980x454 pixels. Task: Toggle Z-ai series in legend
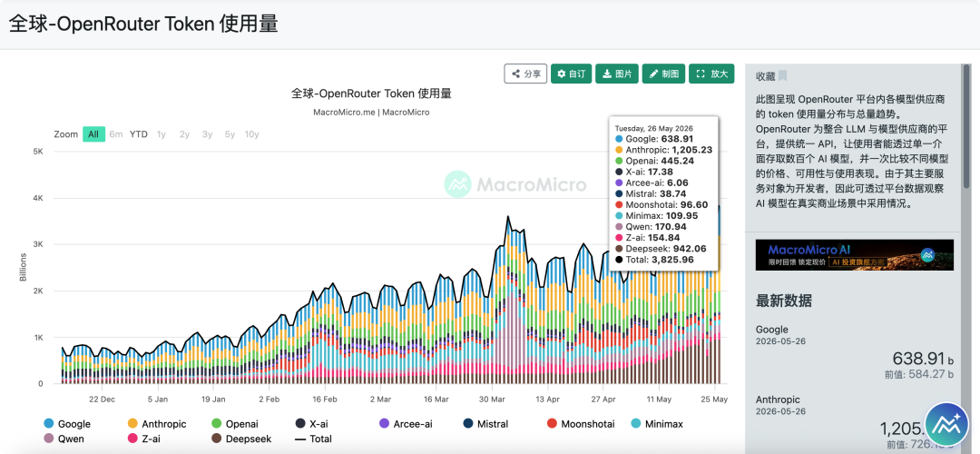click(142, 439)
